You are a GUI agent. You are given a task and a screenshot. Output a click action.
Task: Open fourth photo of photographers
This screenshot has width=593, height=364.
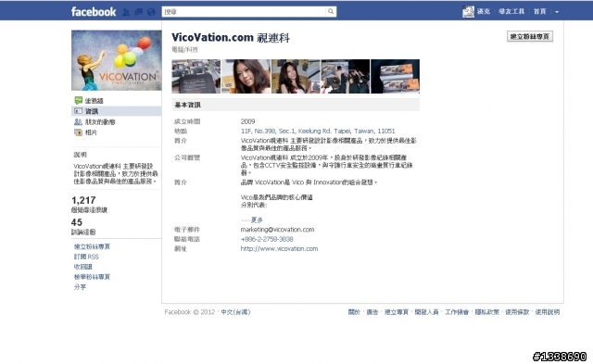point(346,76)
